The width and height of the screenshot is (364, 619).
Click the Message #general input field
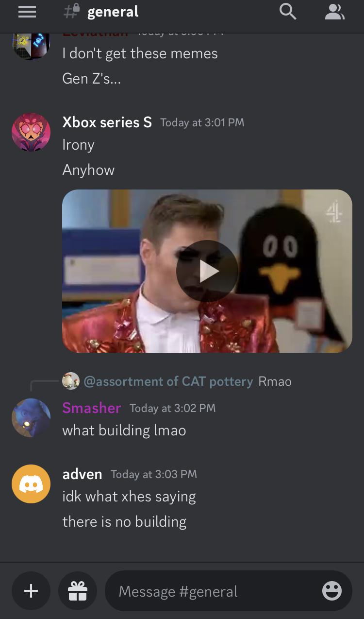[214, 591]
